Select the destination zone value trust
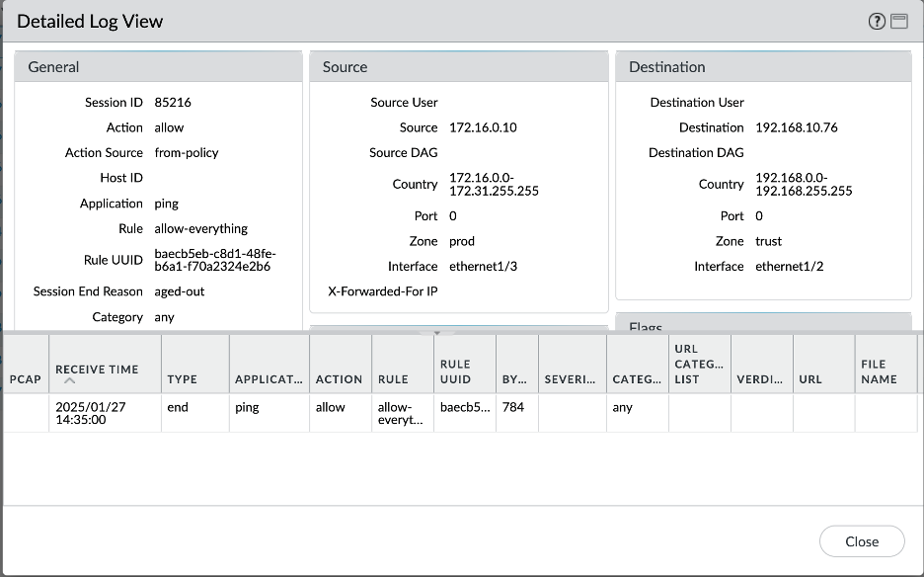 (x=768, y=241)
